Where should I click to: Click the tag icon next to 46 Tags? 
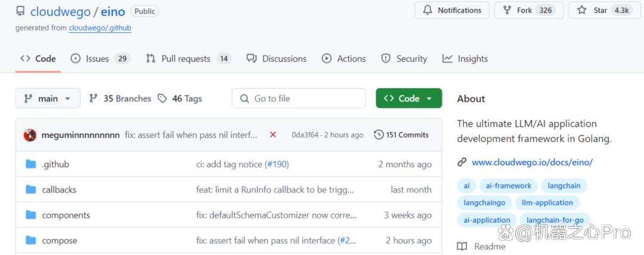[x=163, y=99]
